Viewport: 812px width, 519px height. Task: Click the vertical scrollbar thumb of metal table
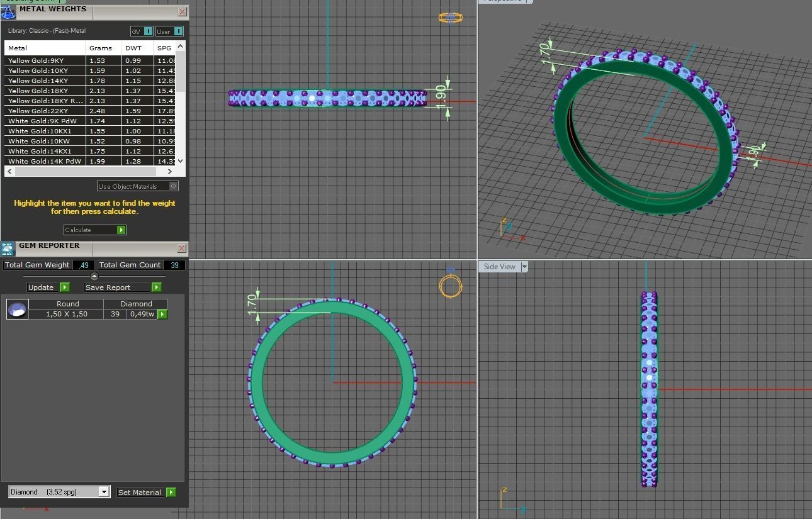pyautogui.click(x=181, y=71)
